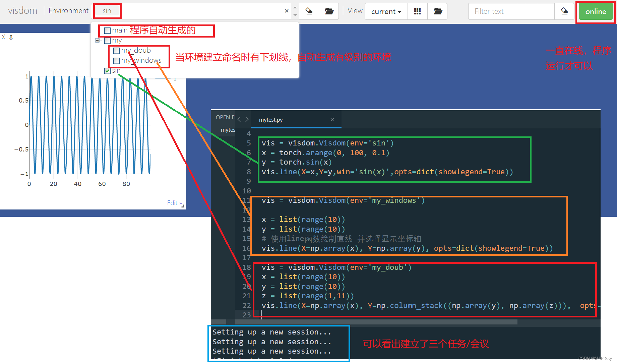Image resolution: width=617 pixels, height=364 pixels.
Task: Click the X to clear the environment selector
Action: click(x=287, y=11)
